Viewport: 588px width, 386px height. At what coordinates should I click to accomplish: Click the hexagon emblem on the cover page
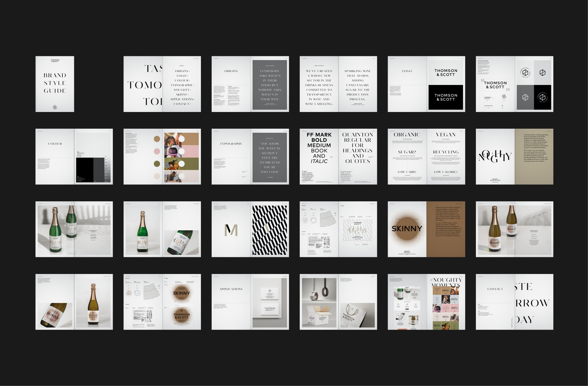(x=55, y=107)
